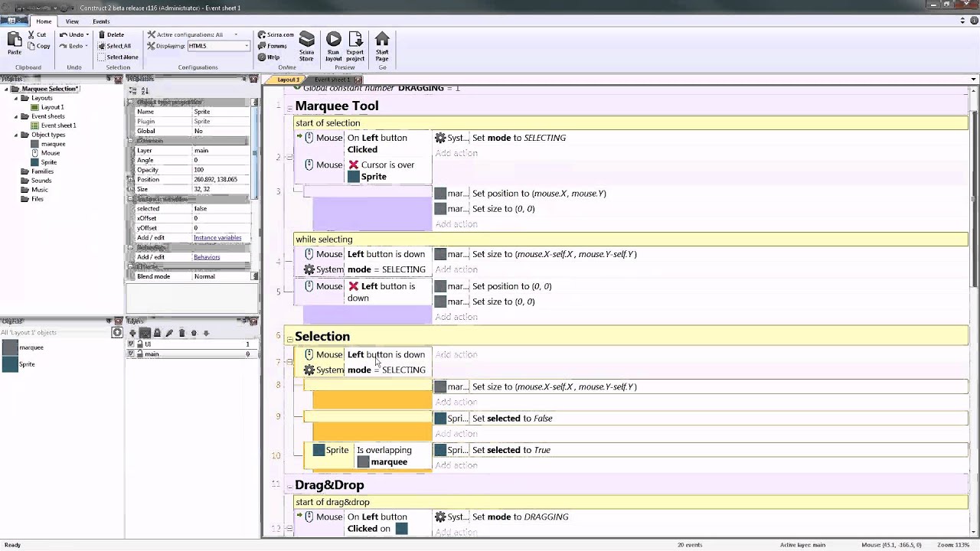Collapse the Object types folder in tree
The image size is (980, 551).
click(16, 135)
